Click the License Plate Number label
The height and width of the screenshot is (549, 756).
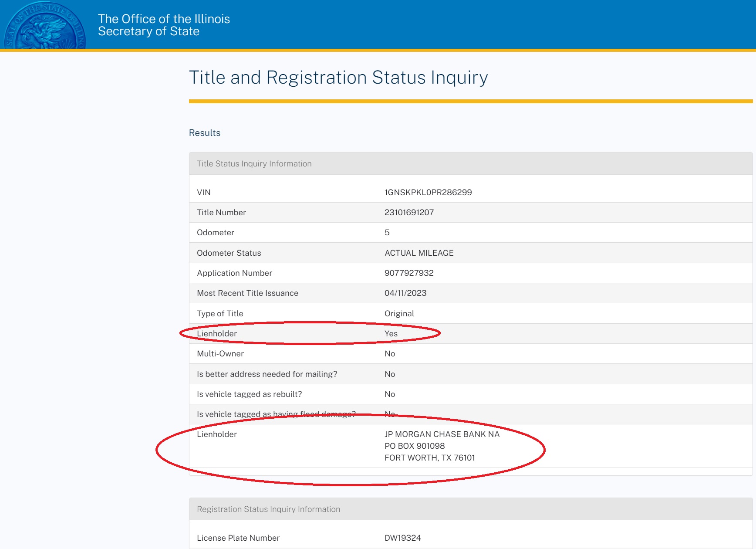pyautogui.click(x=238, y=538)
